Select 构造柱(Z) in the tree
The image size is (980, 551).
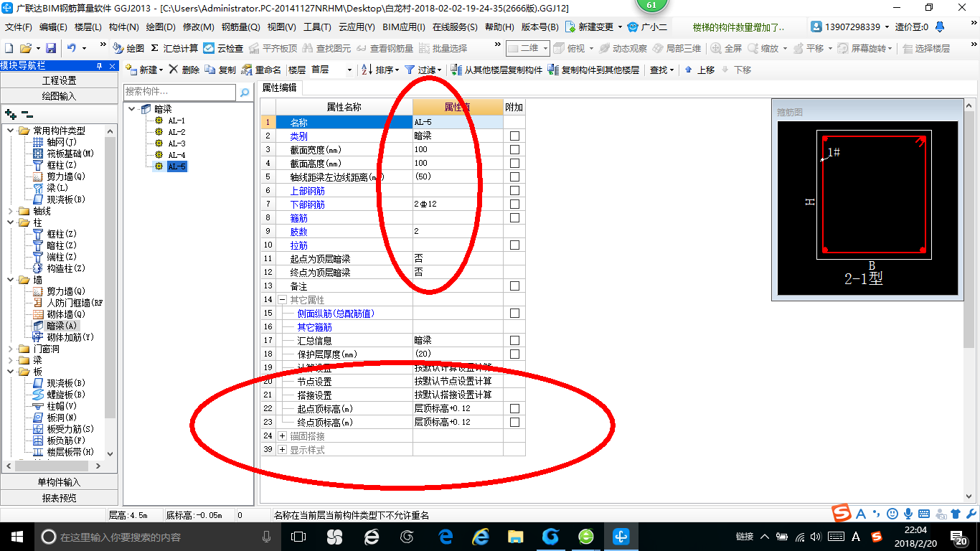[59, 268]
